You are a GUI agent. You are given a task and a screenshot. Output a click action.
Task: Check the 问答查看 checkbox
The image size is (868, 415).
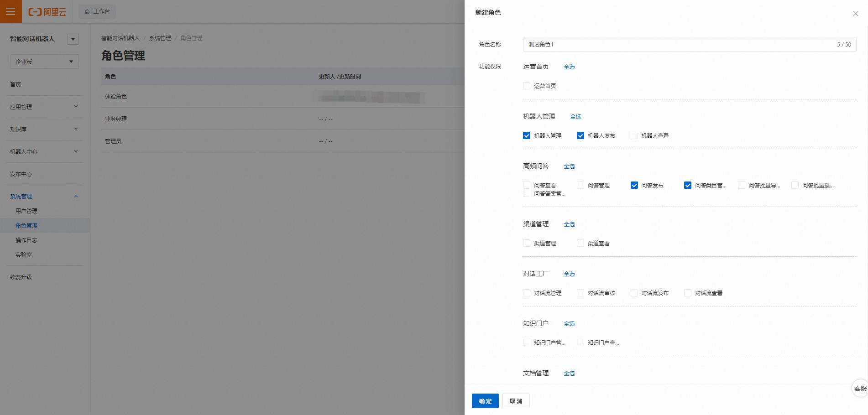[527, 185]
